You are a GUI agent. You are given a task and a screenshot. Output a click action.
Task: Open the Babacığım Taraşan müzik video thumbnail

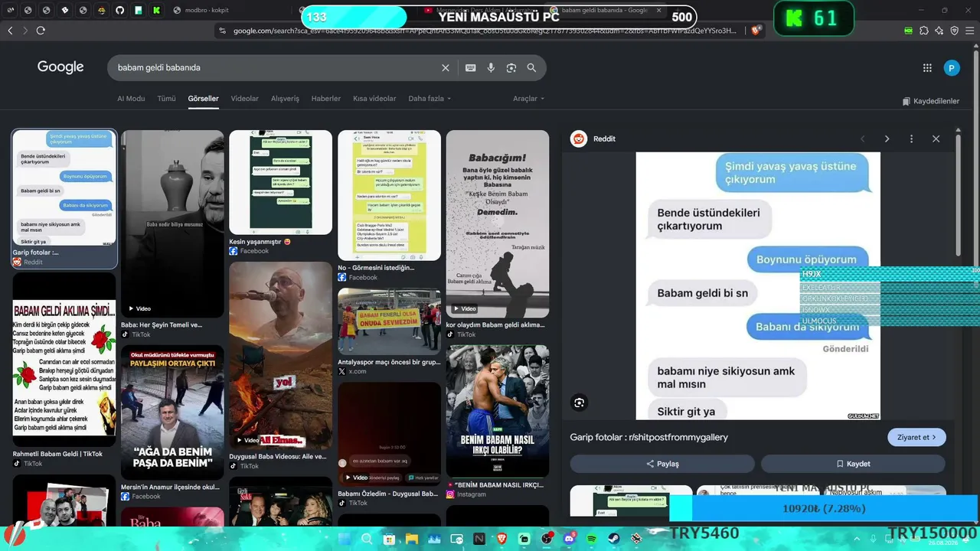tap(498, 223)
